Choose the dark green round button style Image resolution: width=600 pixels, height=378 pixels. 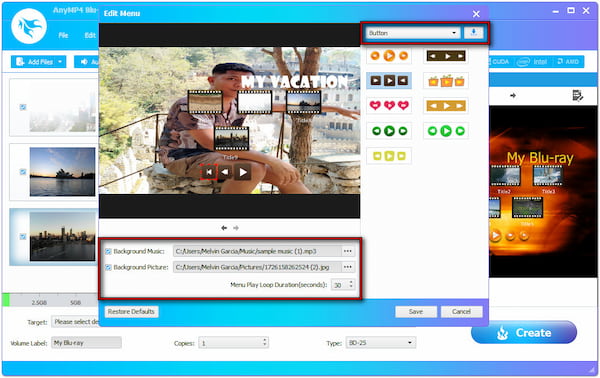[389, 131]
